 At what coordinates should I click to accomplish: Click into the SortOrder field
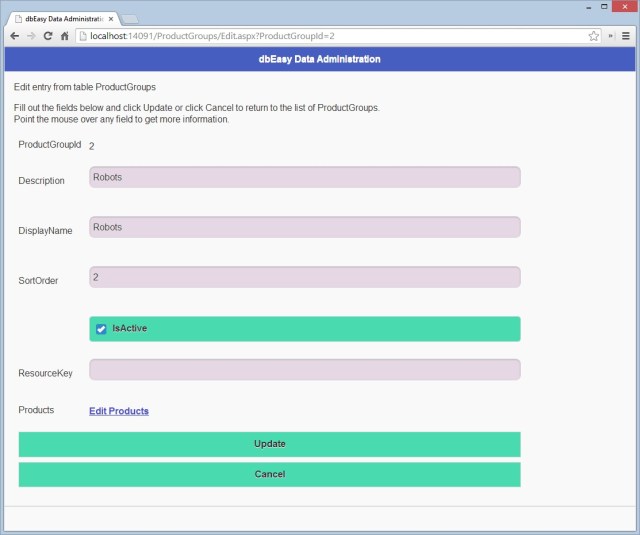coord(304,277)
